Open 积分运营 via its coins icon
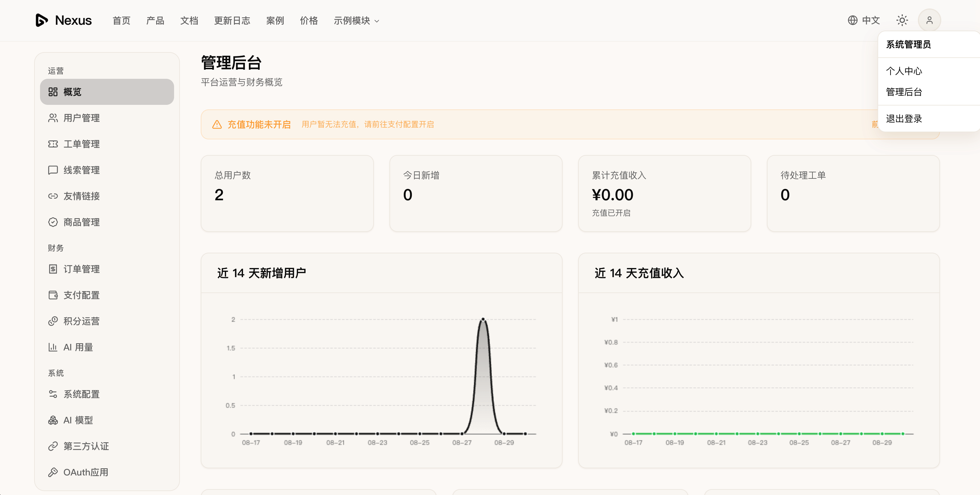The height and width of the screenshot is (495, 980). point(53,321)
